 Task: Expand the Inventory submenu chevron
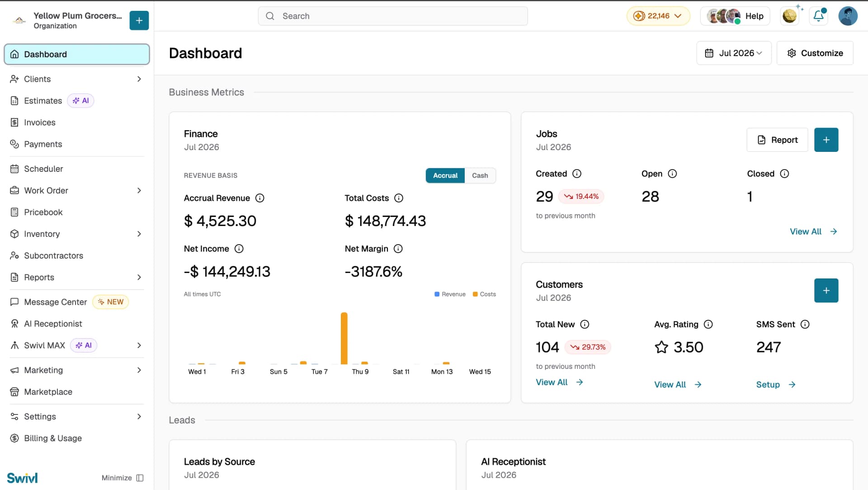coord(139,234)
